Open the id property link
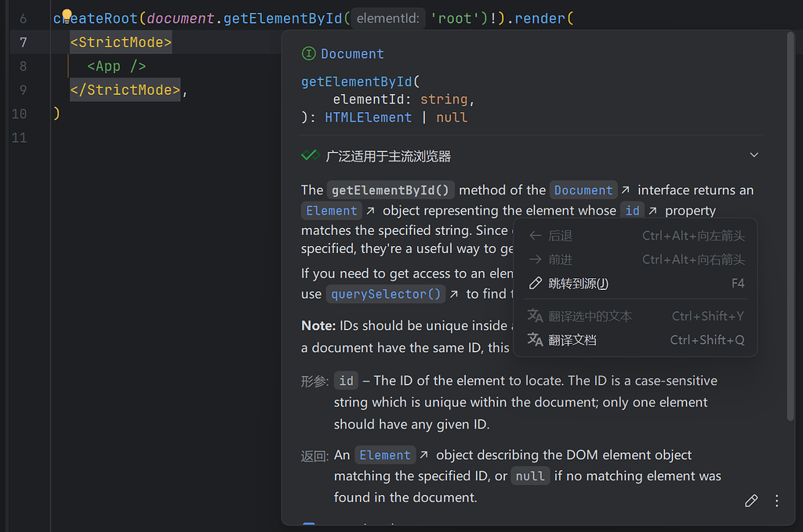The image size is (803, 532). point(633,211)
